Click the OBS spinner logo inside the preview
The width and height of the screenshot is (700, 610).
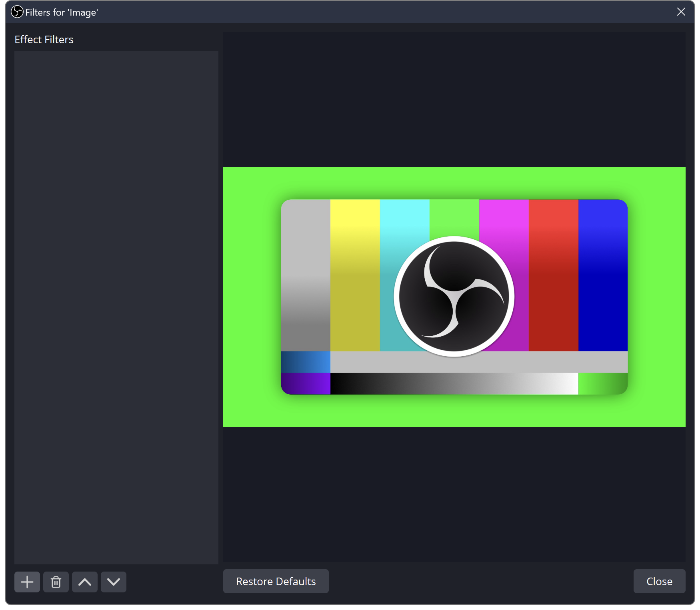click(454, 296)
